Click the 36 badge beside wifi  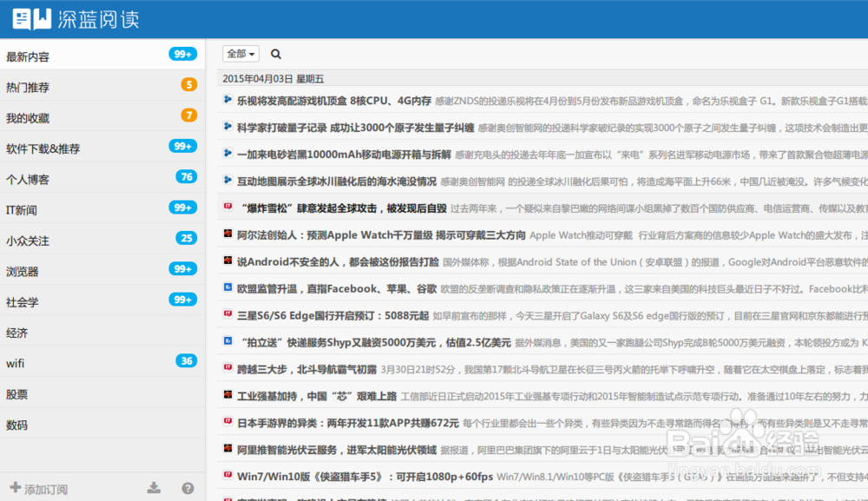coord(187,361)
